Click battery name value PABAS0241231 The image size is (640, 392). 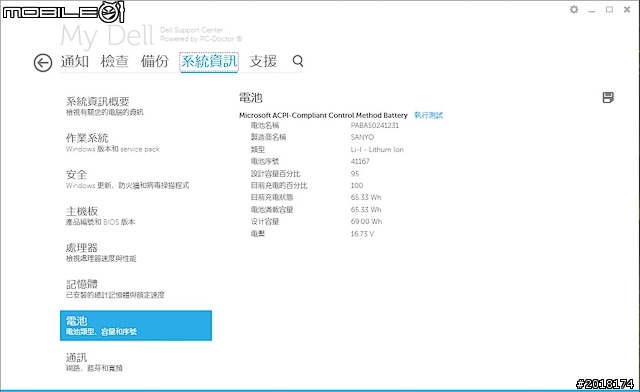point(375,125)
